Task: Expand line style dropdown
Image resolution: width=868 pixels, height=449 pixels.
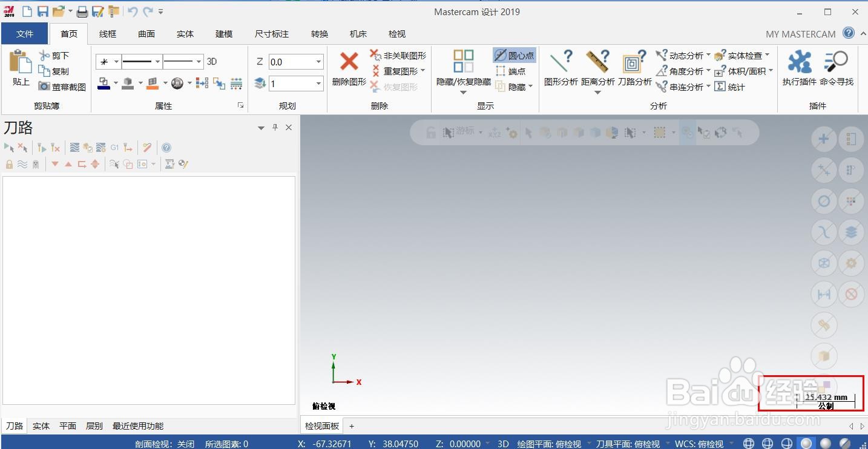Action: tap(157, 62)
